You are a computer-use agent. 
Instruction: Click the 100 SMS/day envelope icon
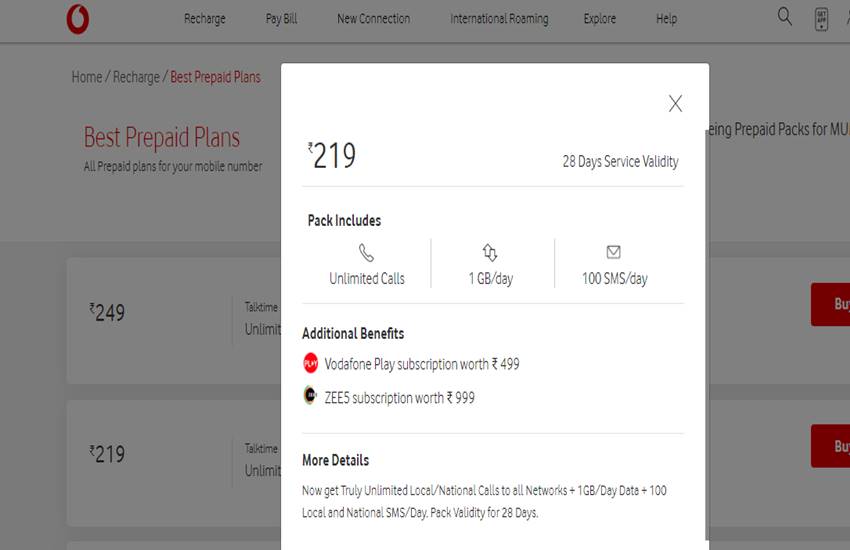[x=614, y=253]
